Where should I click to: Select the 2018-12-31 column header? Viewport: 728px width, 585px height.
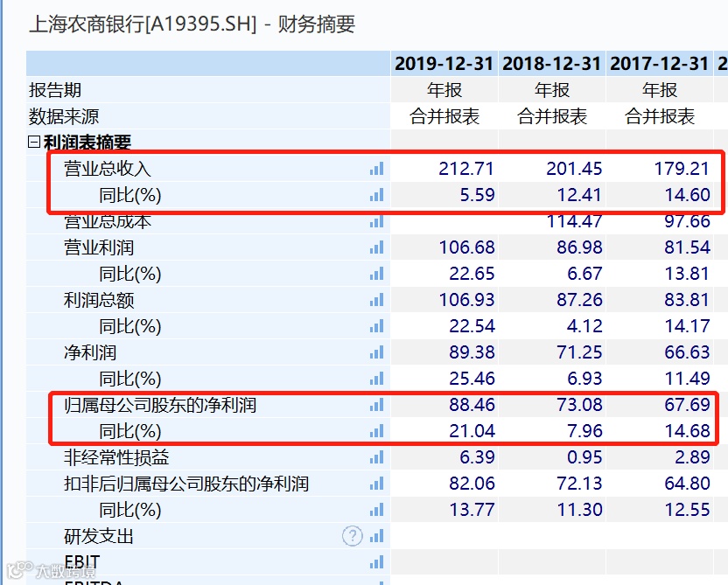(x=551, y=64)
